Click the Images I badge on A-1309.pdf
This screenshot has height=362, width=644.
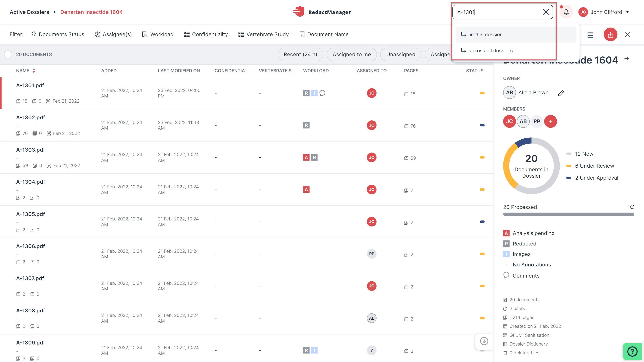(314, 350)
